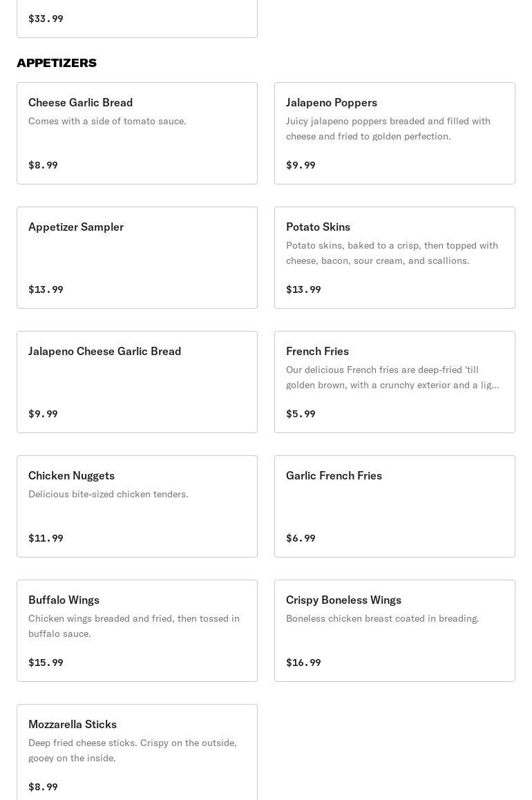Image resolution: width=532 pixels, height=800 pixels.
Task: Choose the Crispy Boneless Wings item
Action: coord(395,631)
